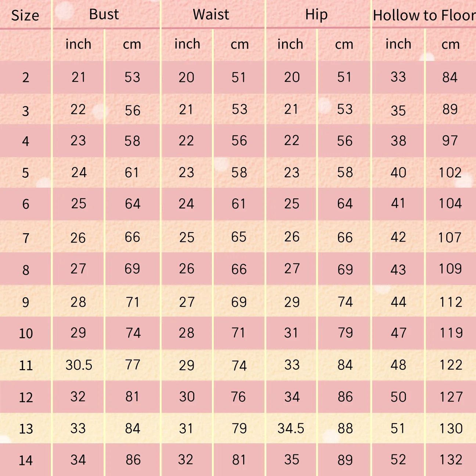Click the Hip column header

point(316,15)
